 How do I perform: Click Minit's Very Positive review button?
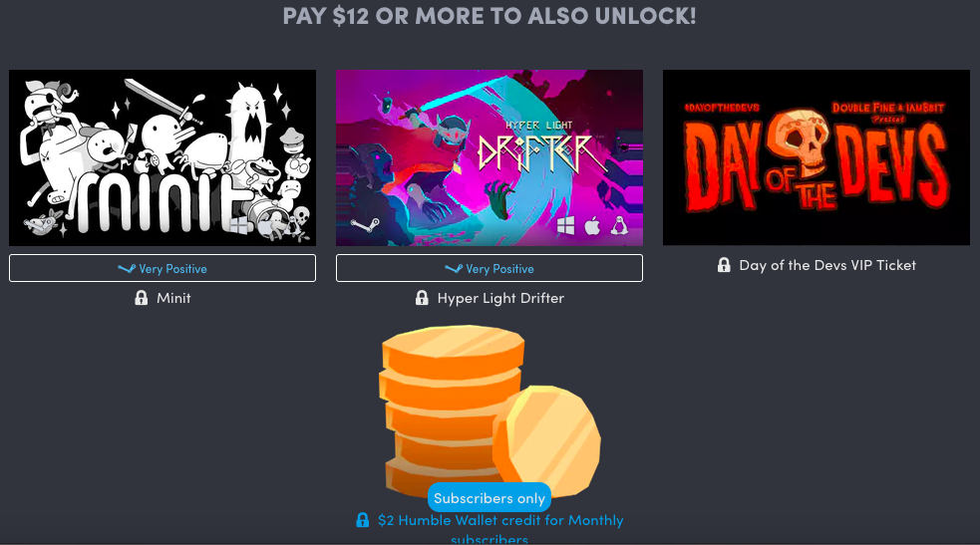click(x=163, y=268)
